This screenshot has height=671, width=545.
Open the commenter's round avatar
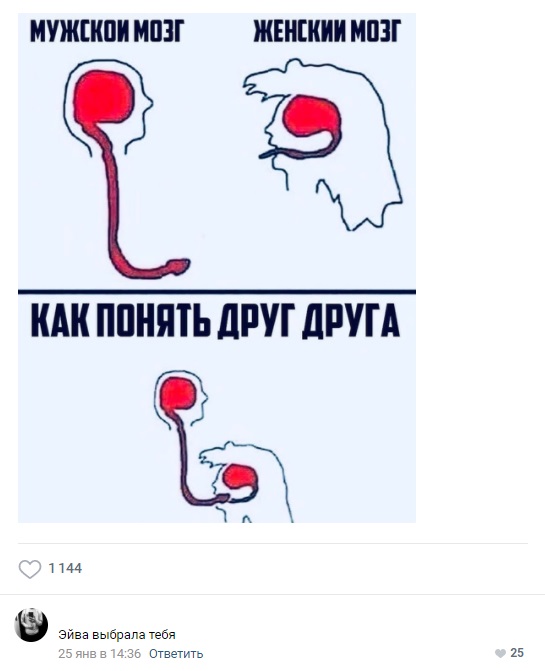point(31,625)
